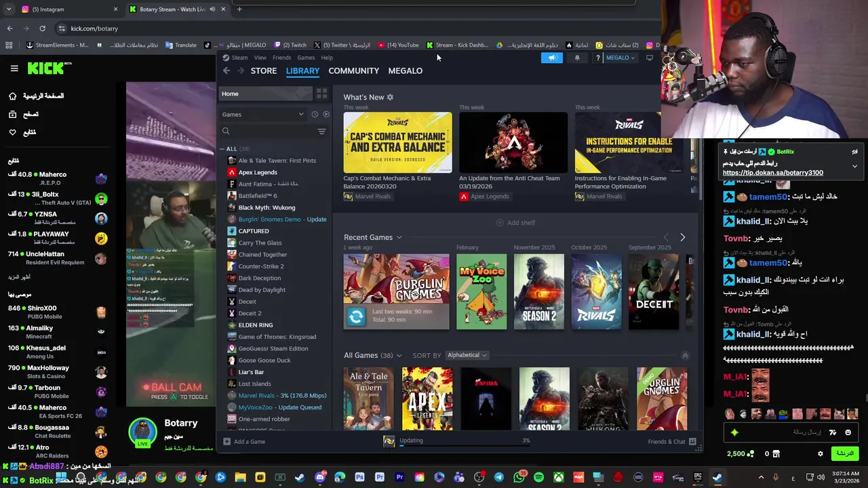Image resolution: width=868 pixels, height=488 pixels.
Task: Open Kick channel points shop icon
Action: (x=776, y=453)
